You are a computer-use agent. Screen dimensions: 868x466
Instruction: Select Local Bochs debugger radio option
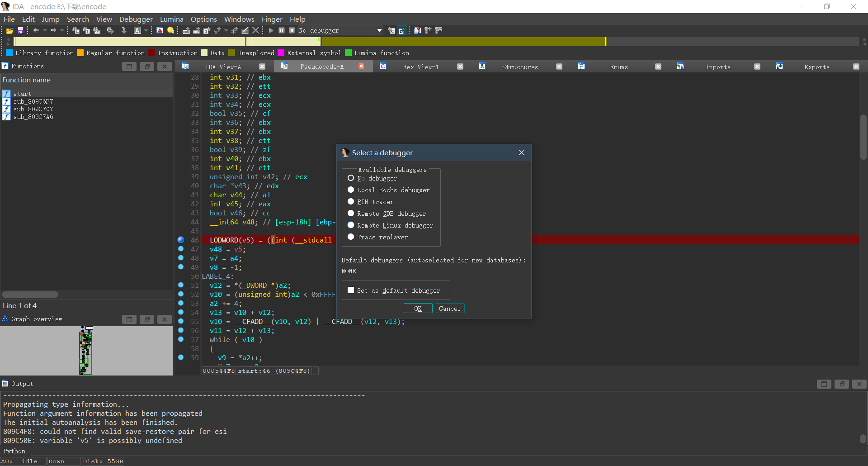coord(388,190)
